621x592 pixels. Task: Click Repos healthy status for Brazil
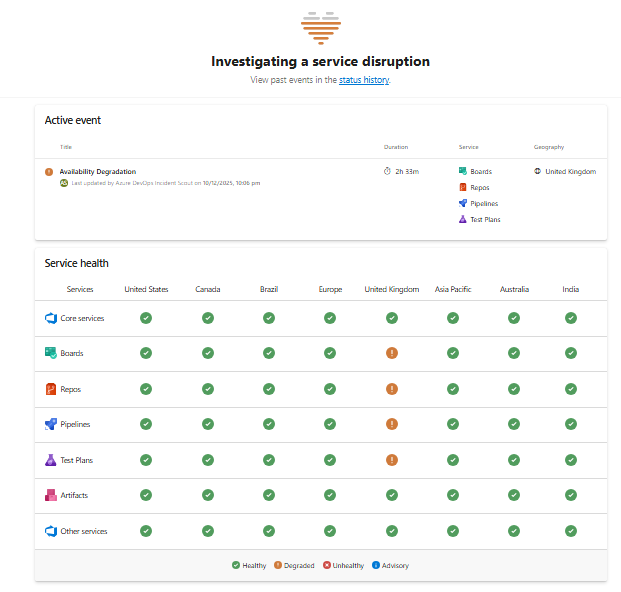(269, 389)
